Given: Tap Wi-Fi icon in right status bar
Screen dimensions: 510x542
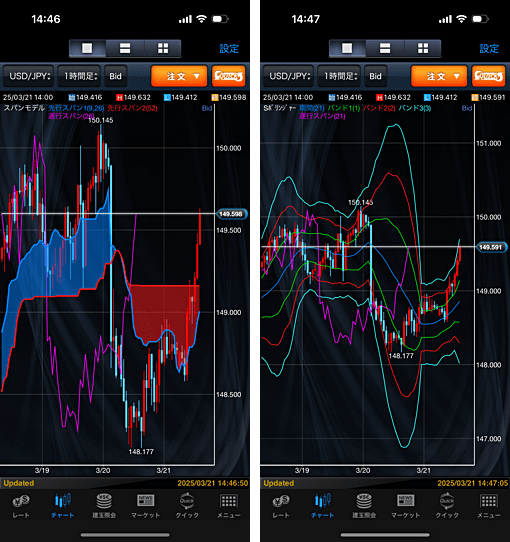Looking at the screenshot, I should tap(461, 19).
